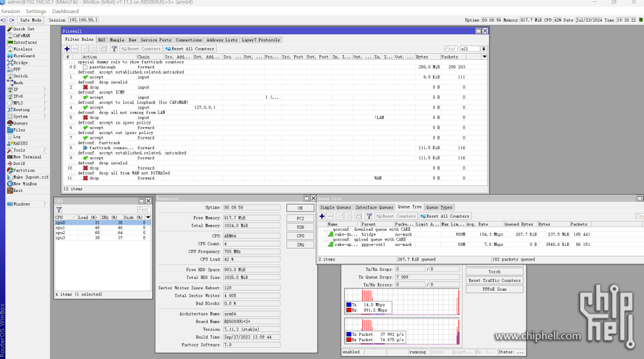Open New WinBox from the sidebar
This screenshot has width=644, height=359.
pyautogui.click(x=25, y=183)
